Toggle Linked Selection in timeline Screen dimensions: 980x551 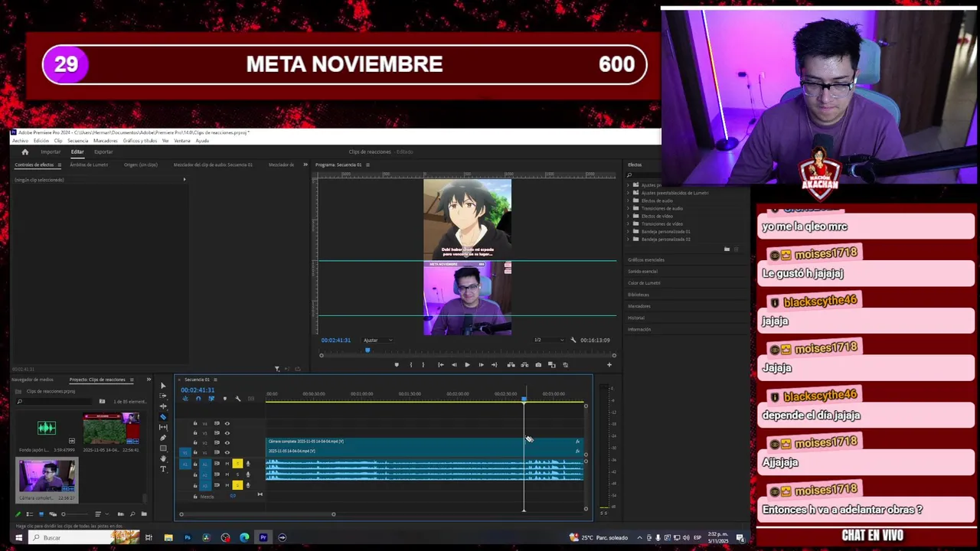pyautogui.click(x=211, y=399)
